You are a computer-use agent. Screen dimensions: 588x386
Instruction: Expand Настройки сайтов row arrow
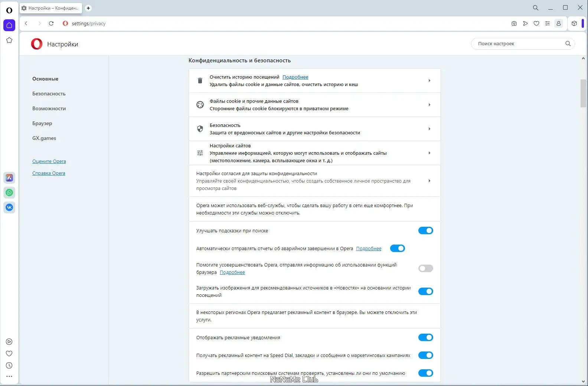(x=429, y=153)
